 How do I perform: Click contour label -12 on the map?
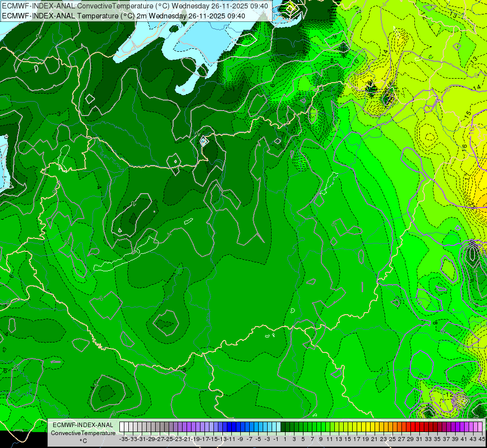click(448, 395)
